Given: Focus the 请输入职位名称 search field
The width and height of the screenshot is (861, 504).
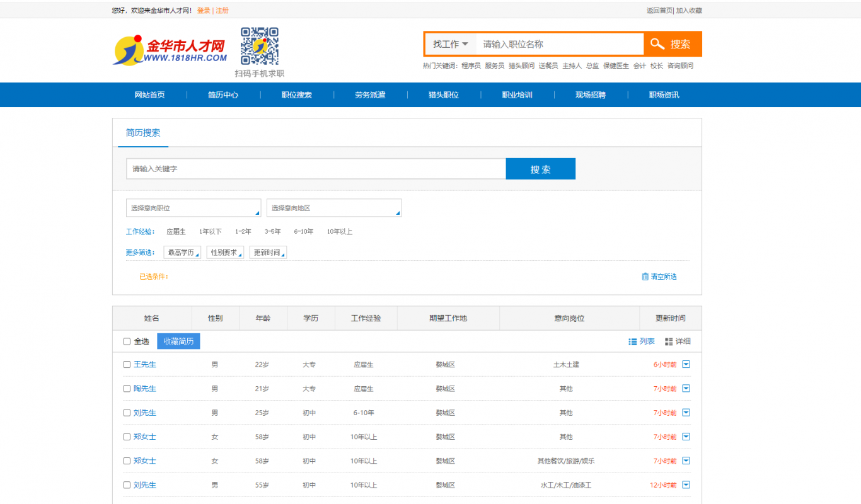Looking at the screenshot, I should point(560,44).
